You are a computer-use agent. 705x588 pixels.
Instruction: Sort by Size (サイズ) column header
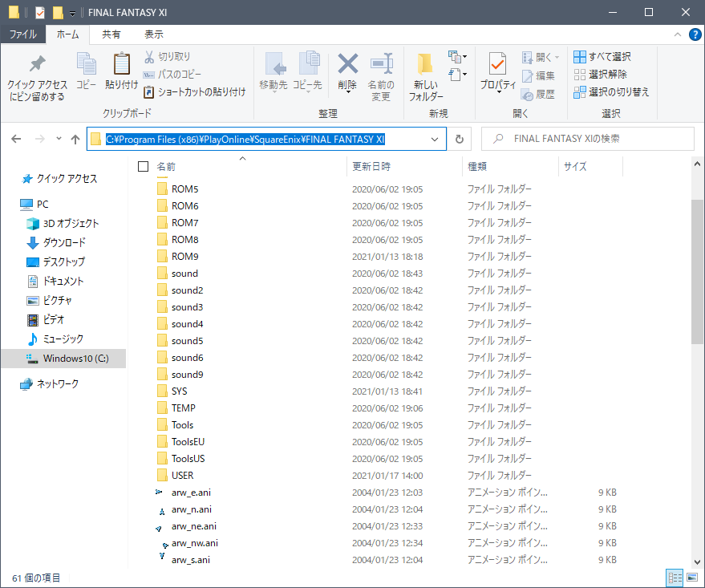[x=590, y=167]
